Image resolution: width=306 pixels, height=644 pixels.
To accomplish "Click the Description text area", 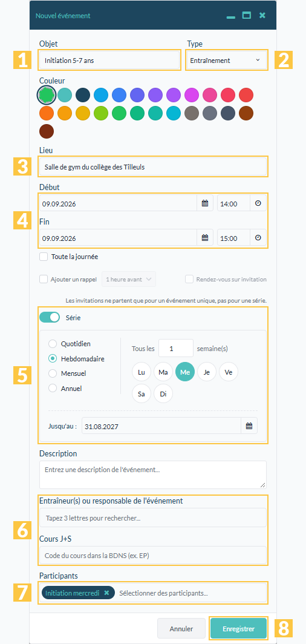I will click(x=153, y=475).
